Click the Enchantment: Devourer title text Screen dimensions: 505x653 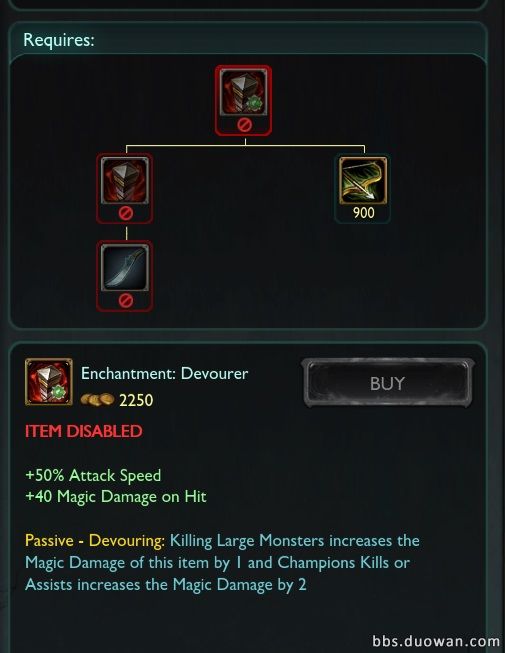(164, 374)
